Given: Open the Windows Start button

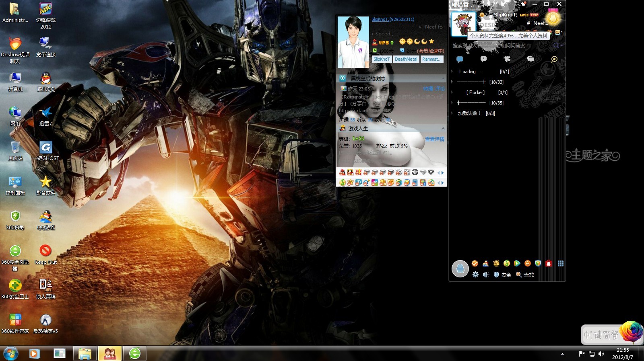Looking at the screenshot, I should tap(11, 353).
